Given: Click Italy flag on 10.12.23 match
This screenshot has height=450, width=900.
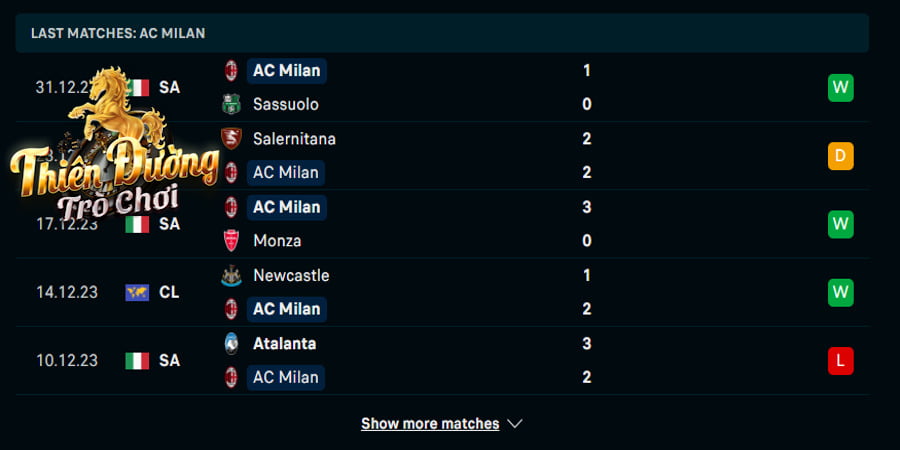Looking at the screenshot, I should click(137, 360).
